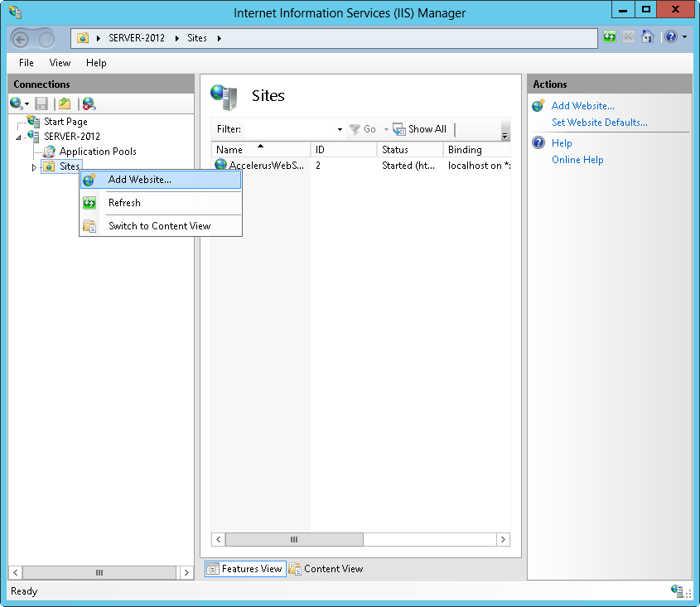Click the Connections pane scroll right arrow

coord(186,572)
